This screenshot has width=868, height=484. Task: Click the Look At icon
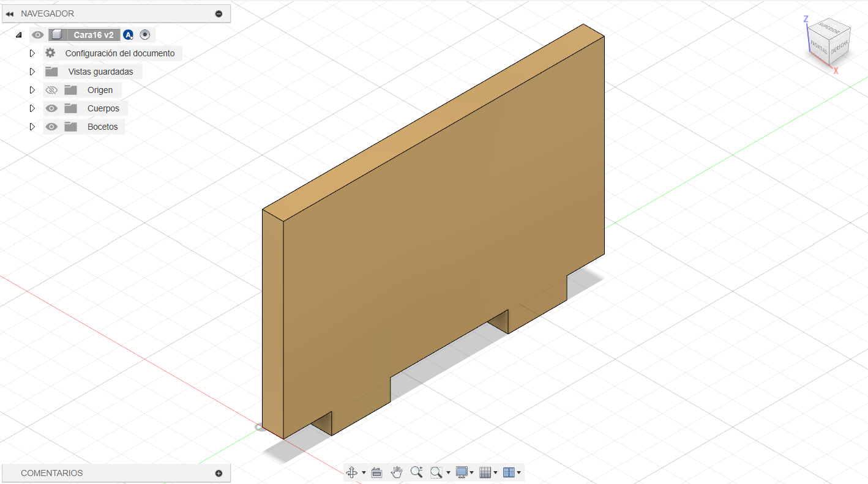(376, 472)
